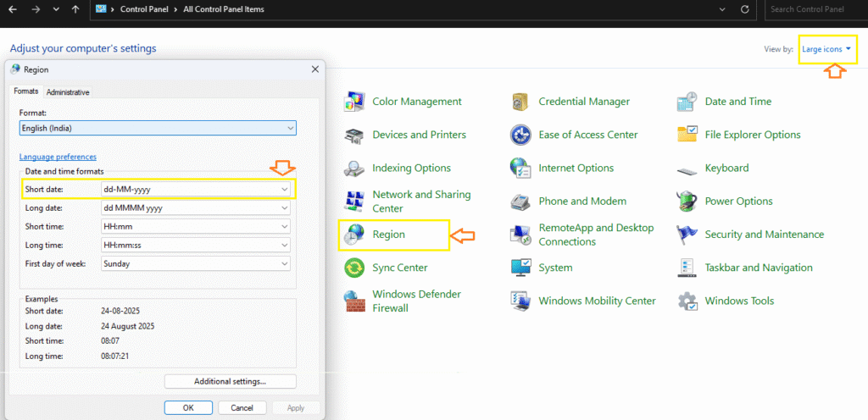Click the Date and Time link text

(738, 102)
